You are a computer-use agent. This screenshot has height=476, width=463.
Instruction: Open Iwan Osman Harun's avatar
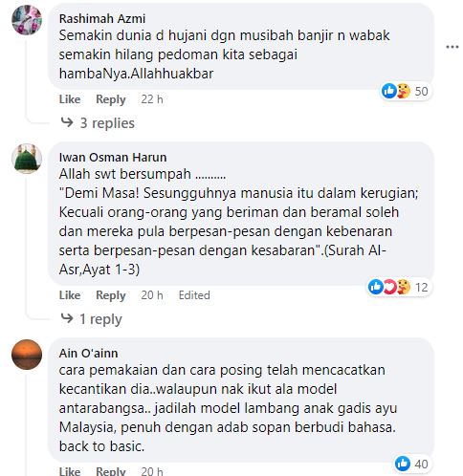click(27, 159)
